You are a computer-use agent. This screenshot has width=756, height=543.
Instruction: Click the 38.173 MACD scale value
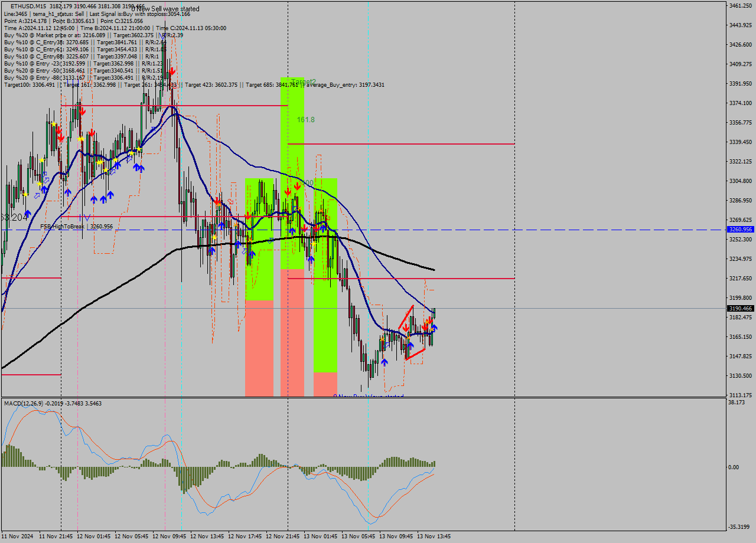click(737, 402)
